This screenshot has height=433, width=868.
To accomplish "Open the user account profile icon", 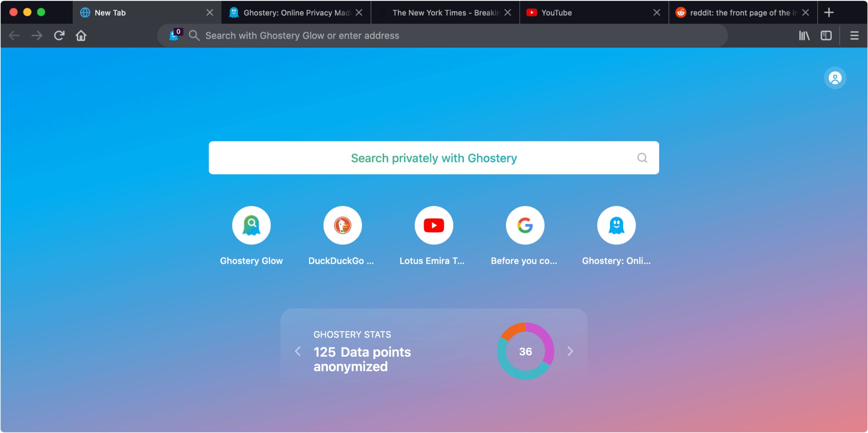I will (x=835, y=78).
